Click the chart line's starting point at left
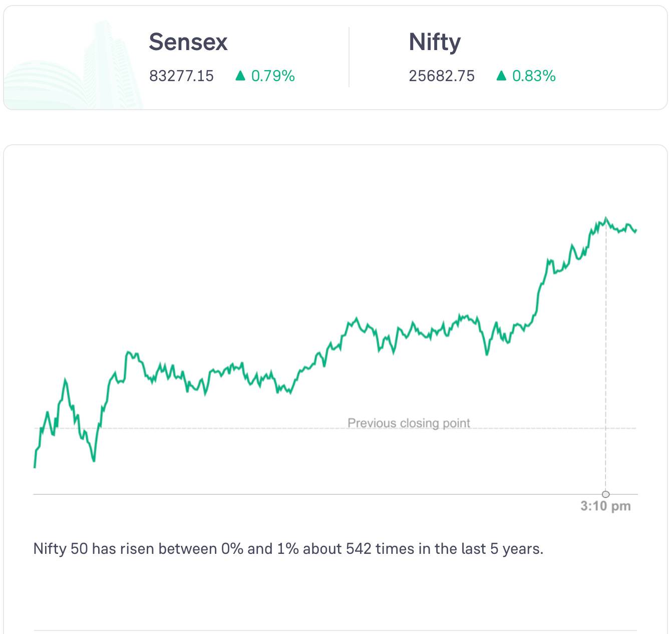Screen dimensions: 672x634 (x=35, y=467)
